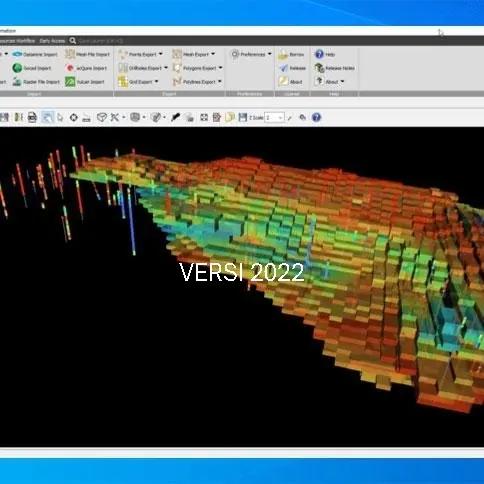
Task: Click the printer icon in the view toolbar
Action: pyautogui.click(x=32, y=117)
